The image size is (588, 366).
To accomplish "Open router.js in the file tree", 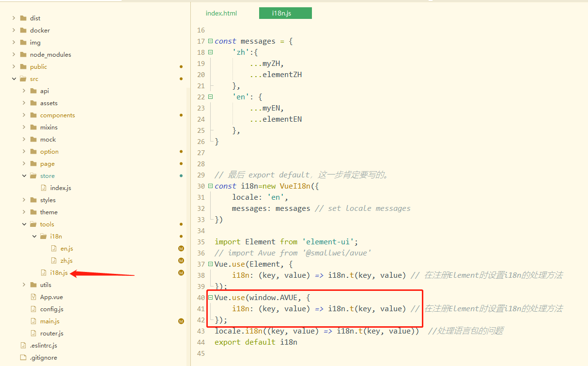I will click(x=51, y=333).
